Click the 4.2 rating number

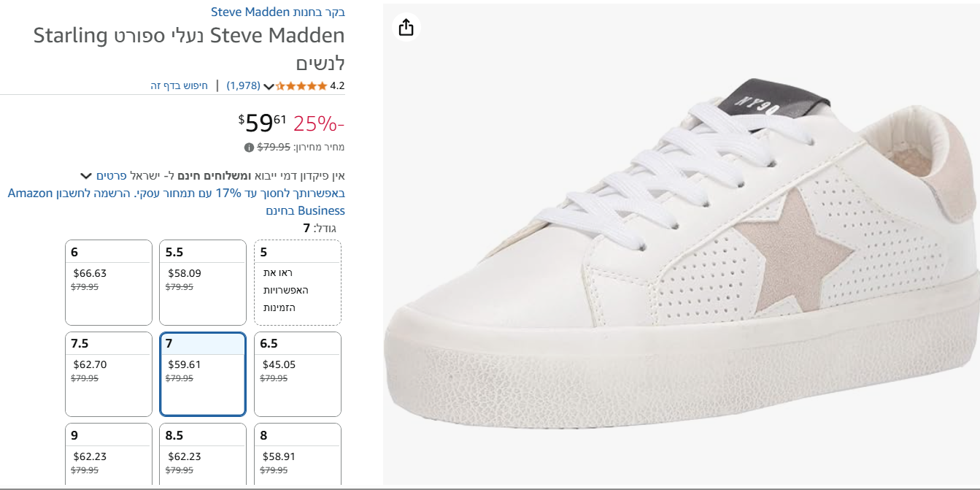pyautogui.click(x=337, y=85)
